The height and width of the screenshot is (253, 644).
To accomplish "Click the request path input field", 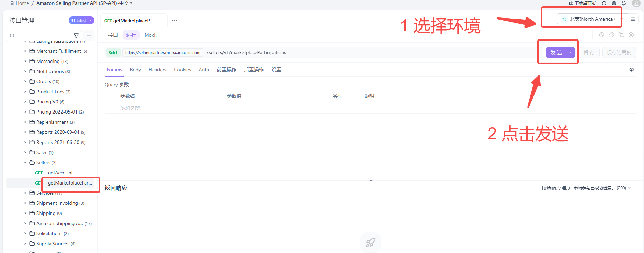I will [x=373, y=52].
